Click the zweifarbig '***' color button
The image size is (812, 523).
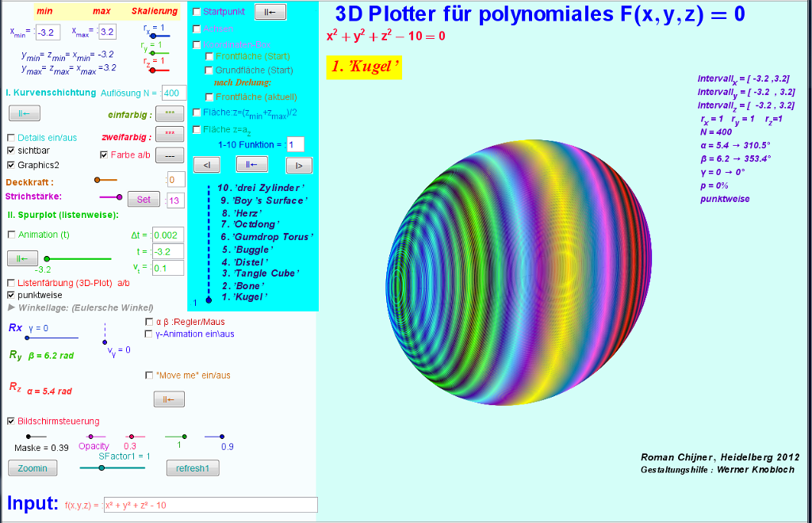tap(169, 134)
